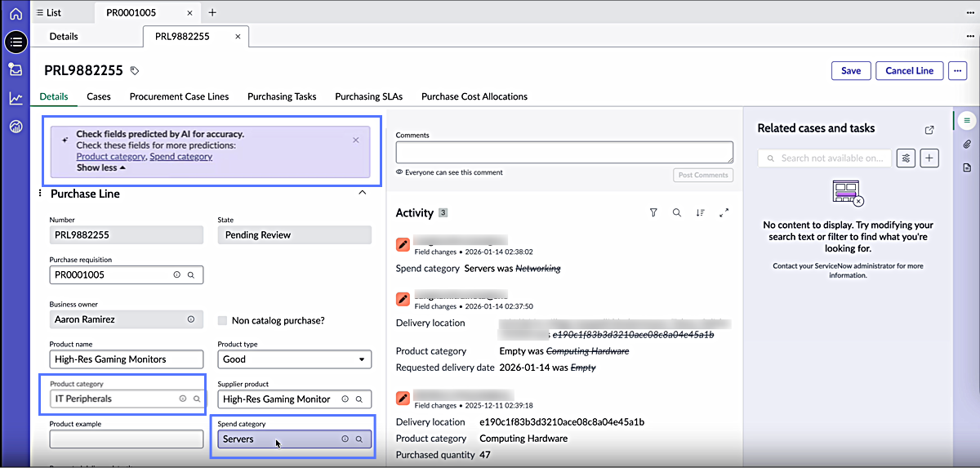Click the Pending Review state field
The height and width of the screenshot is (468, 980).
(x=295, y=234)
